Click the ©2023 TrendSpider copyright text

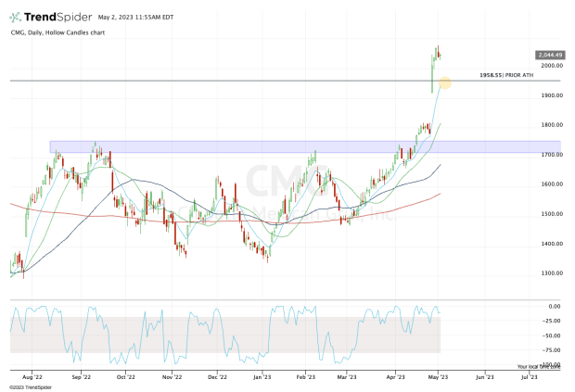(30, 387)
